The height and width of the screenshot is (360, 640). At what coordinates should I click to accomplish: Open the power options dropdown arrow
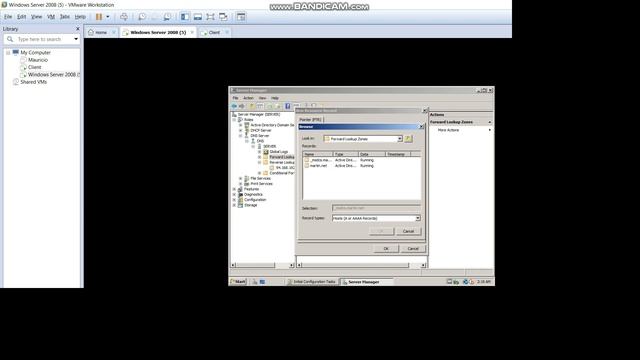pyautogui.click(x=108, y=17)
